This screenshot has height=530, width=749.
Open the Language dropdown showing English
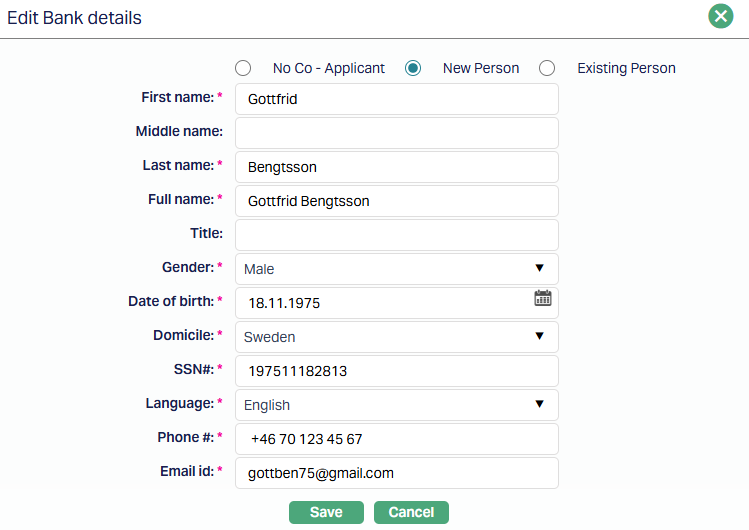coord(396,405)
